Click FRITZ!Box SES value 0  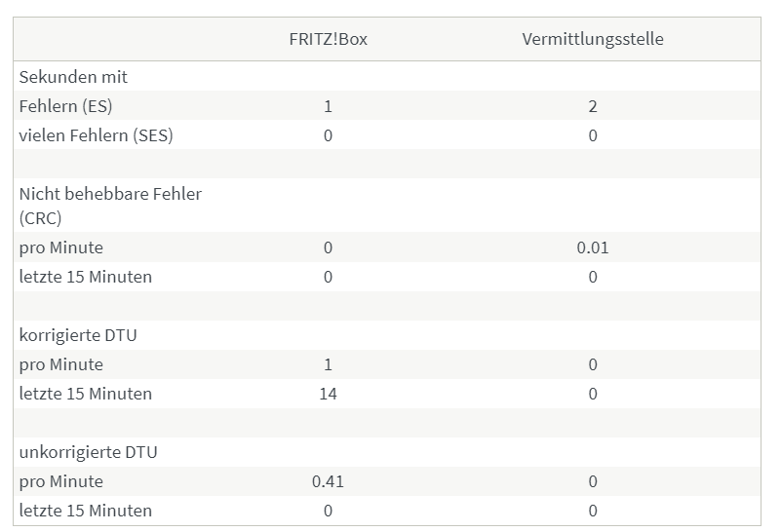click(328, 135)
